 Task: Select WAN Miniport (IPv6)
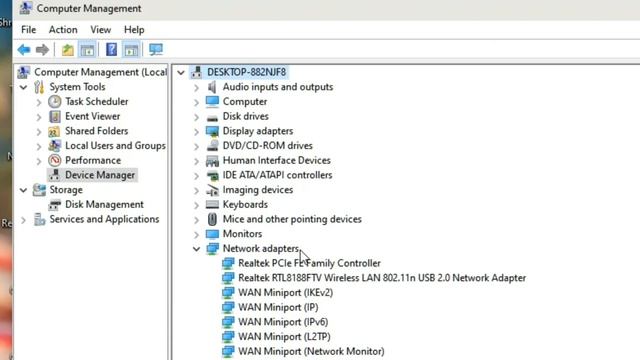click(283, 322)
